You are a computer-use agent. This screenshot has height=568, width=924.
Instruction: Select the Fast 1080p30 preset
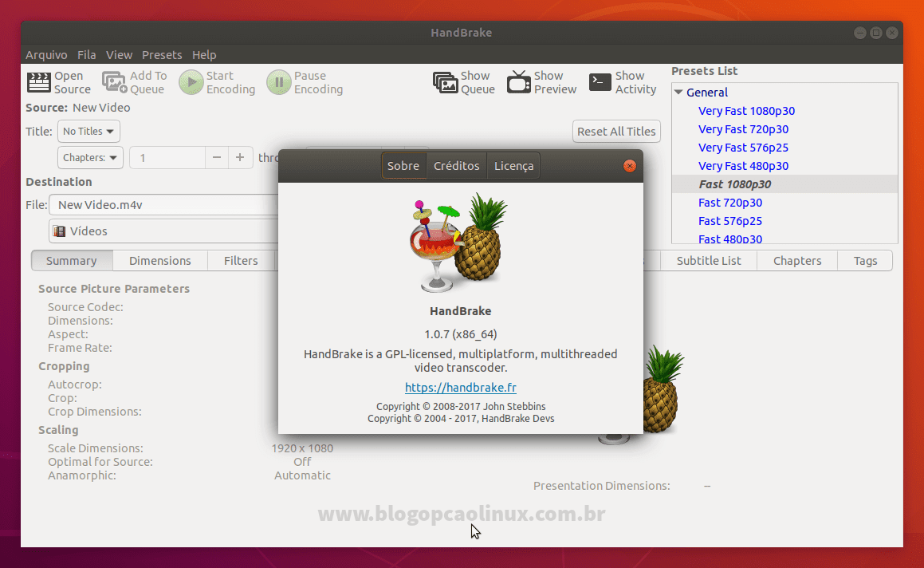[x=735, y=184]
